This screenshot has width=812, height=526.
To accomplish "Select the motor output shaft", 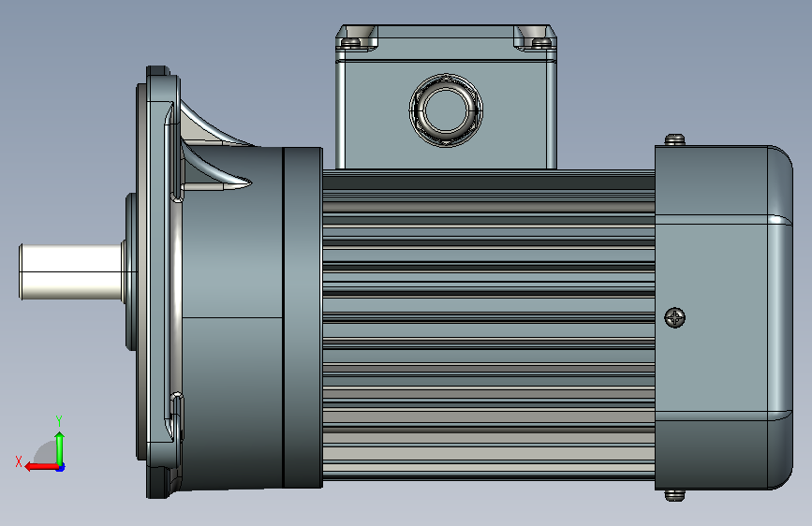I will 71,271.
